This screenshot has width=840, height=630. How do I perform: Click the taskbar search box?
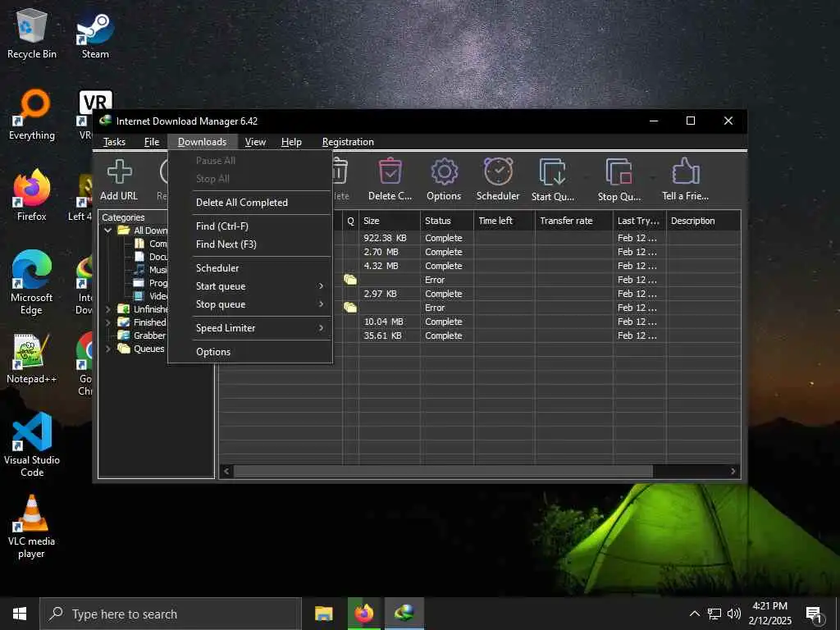pyautogui.click(x=171, y=614)
